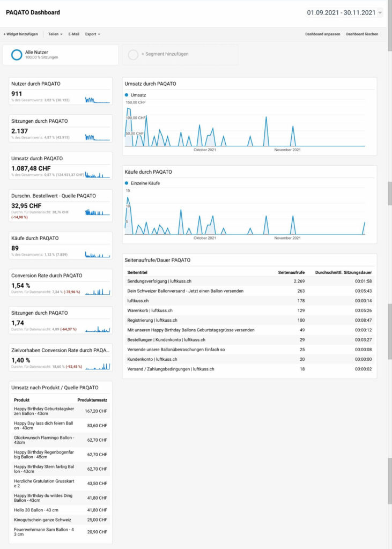Click + Widget hinzufügen
Image resolution: width=392 pixels, height=549 pixels.
click(20, 34)
